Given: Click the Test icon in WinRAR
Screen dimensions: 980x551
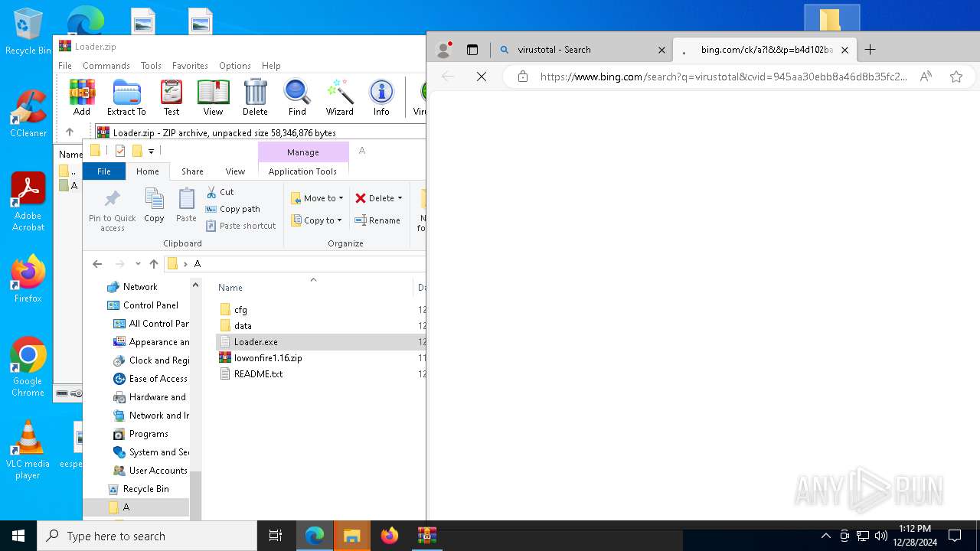Looking at the screenshot, I should pyautogui.click(x=171, y=97).
